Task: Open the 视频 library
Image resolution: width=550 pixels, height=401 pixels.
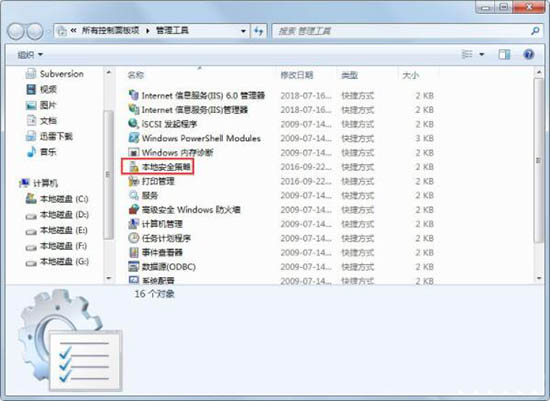Action: click(41, 89)
